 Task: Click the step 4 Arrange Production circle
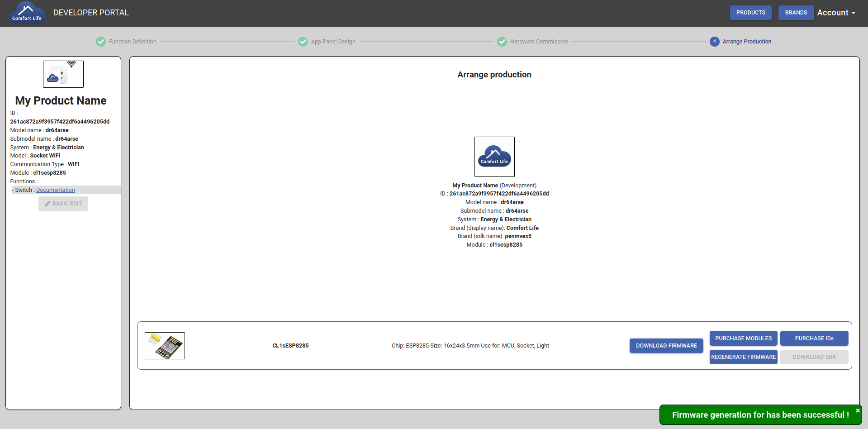(715, 42)
